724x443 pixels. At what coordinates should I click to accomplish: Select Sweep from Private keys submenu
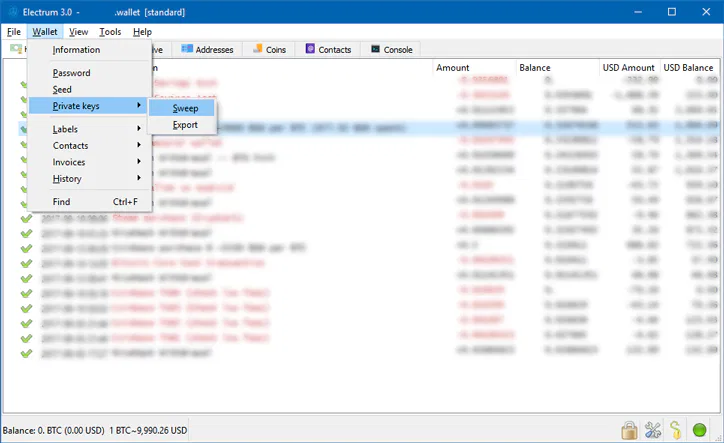[185, 108]
